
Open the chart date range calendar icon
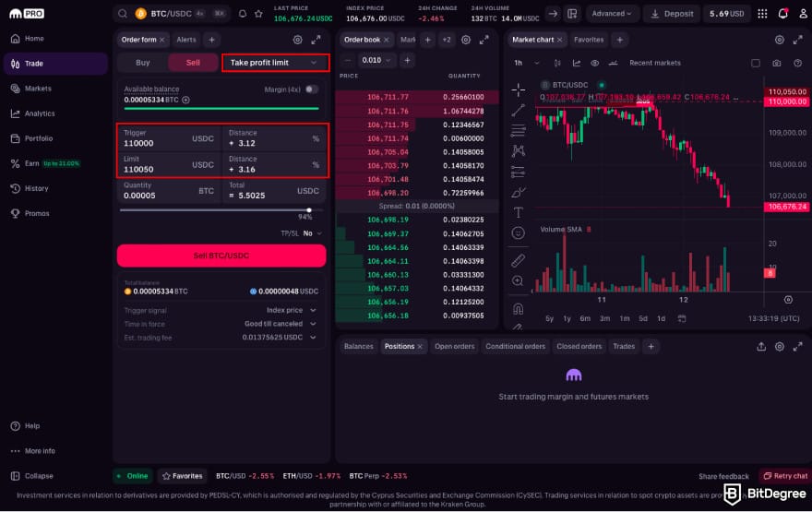(682, 318)
